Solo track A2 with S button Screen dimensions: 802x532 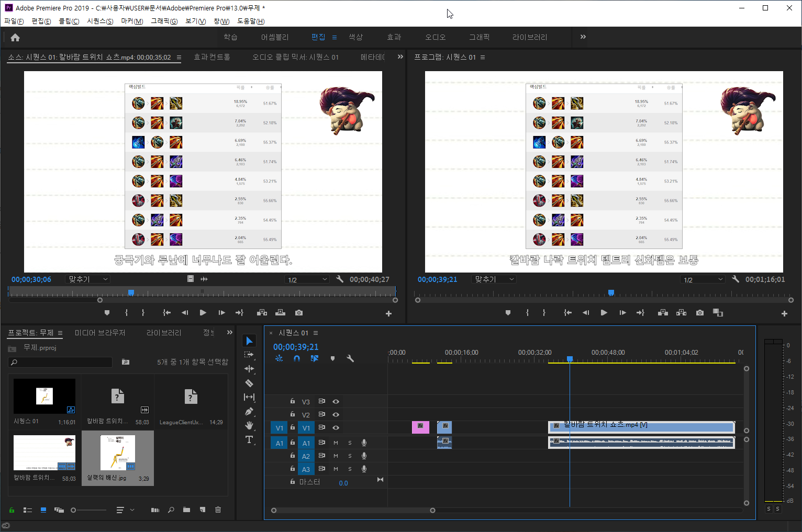(350, 456)
